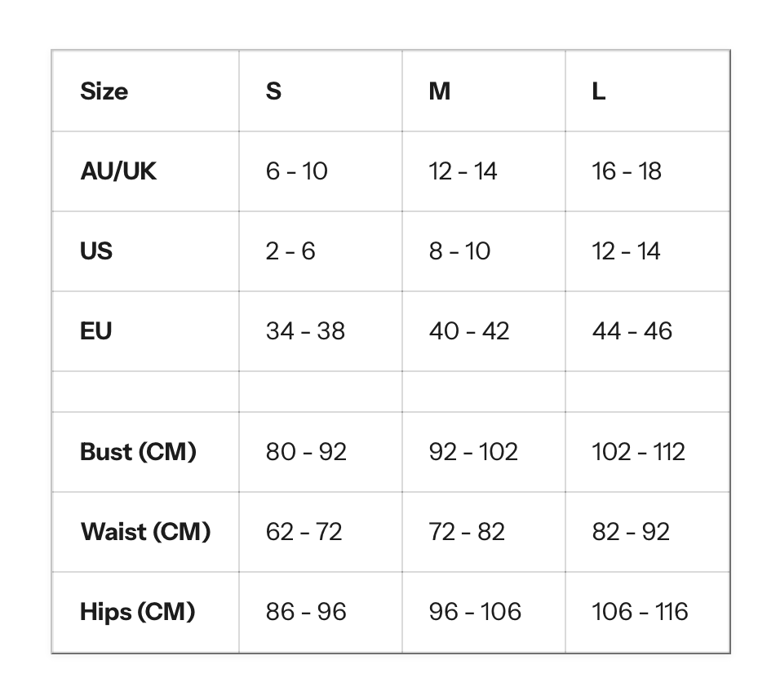Image resolution: width=767 pixels, height=700 pixels.
Task: Select Bust 102 - 112 cell
Action: 648,452
